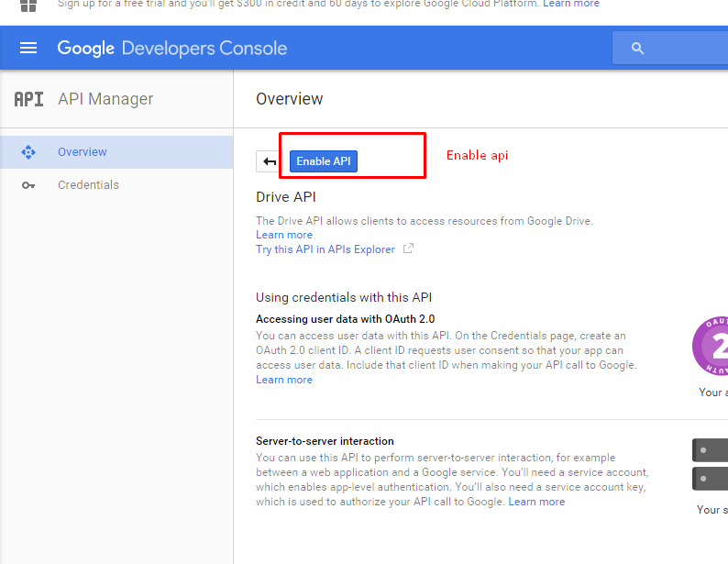Click the search magnifier icon
This screenshot has width=728, height=564.
637,49
